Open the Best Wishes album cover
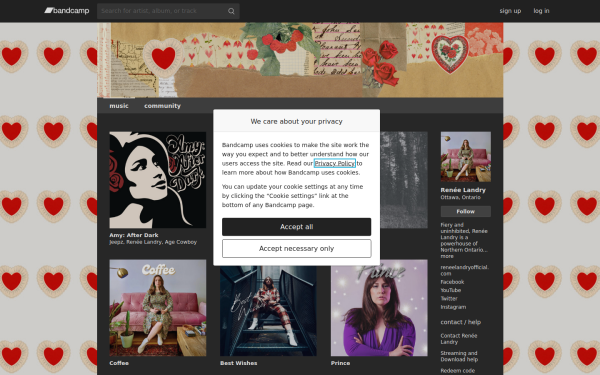 pyautogui.click(x=268, y=311)
